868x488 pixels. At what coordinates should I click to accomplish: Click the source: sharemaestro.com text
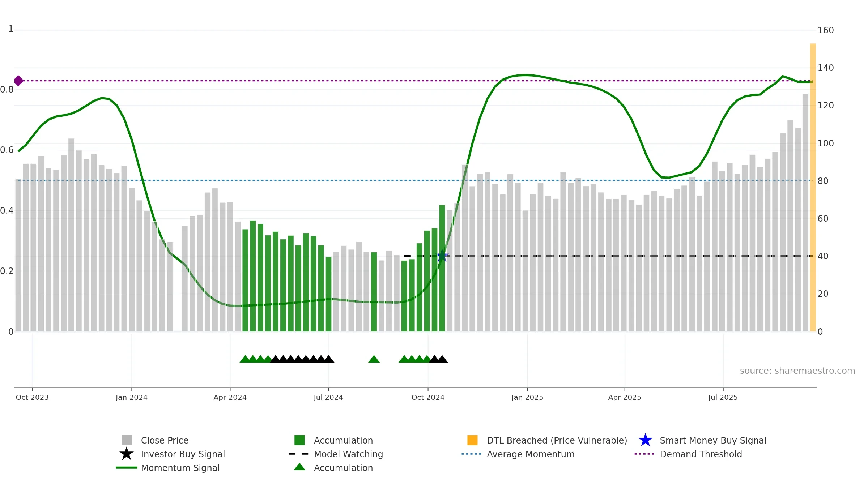(x=797, y=371)
